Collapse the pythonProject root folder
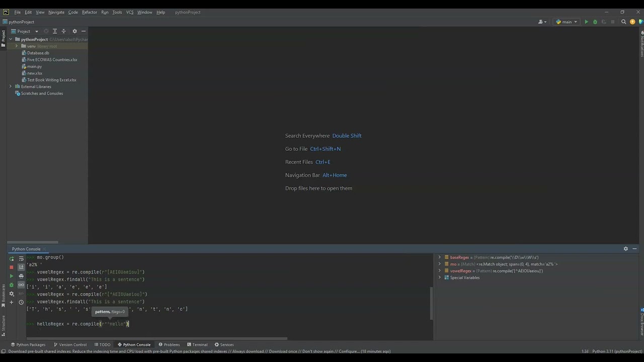The height and width of the screenshot is (362, 644). coord(11,39)
